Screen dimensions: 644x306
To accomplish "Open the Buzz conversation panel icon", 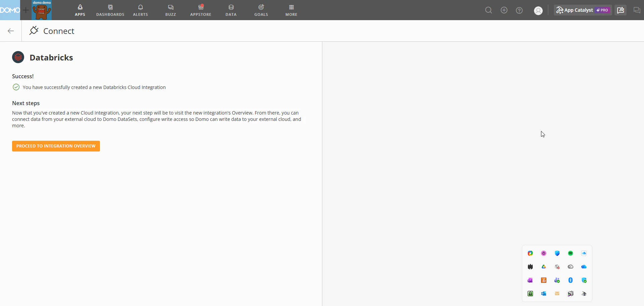I will (637, 10).
